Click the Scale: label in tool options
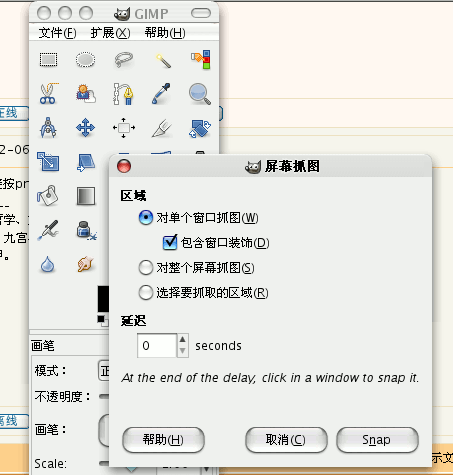The image size is (453, 475). pyautogui.click(x=51, y=464)
